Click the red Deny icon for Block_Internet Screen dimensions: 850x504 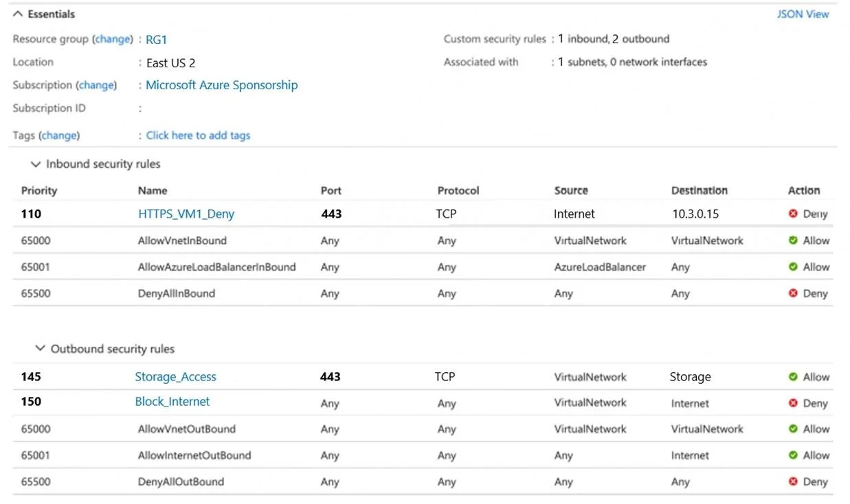tap(793, 403)
